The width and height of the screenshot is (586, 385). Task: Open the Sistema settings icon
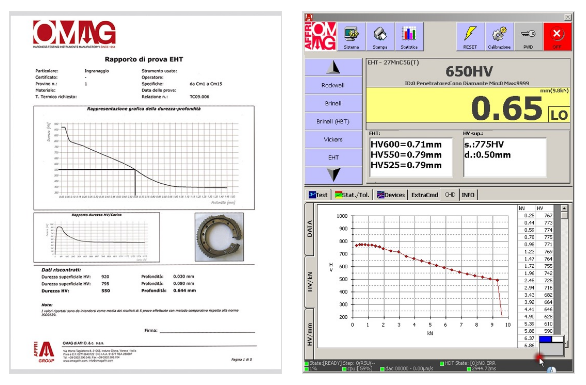pyautogui.click(x=351, y=37)
